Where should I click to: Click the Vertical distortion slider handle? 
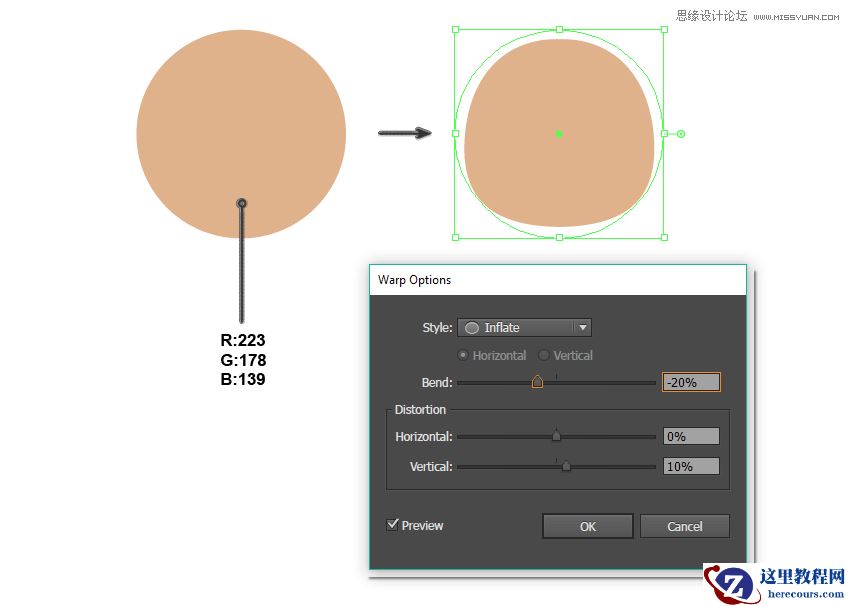coord(566,466)
